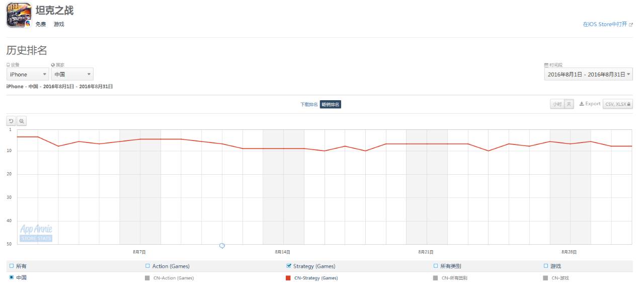Uncheck the Strategy (Games) checkbox
This screenshot has height=289, width=644.
(289, 266)
